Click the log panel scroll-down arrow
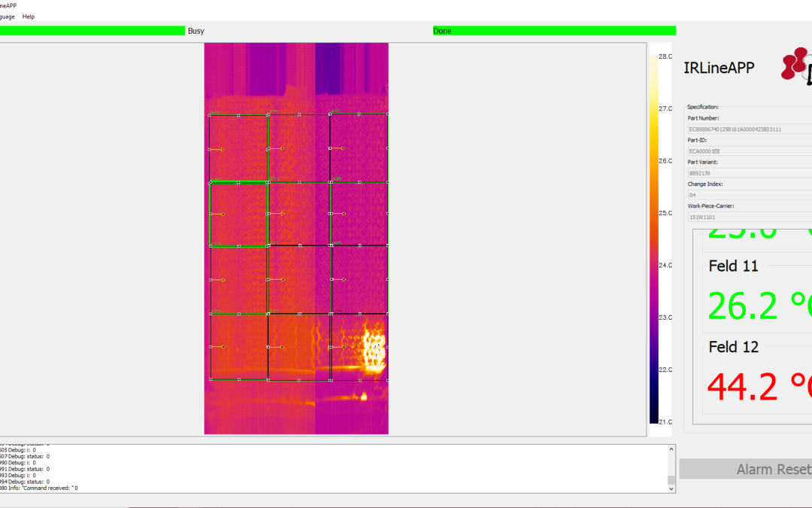This screenshot has height=508, width=812. coord(671,488)
